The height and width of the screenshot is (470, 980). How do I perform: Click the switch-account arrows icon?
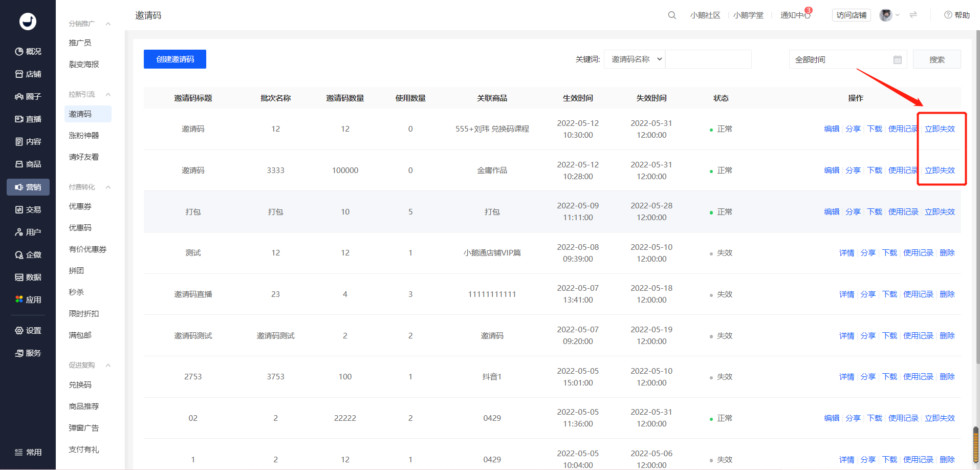pos(913,15)
